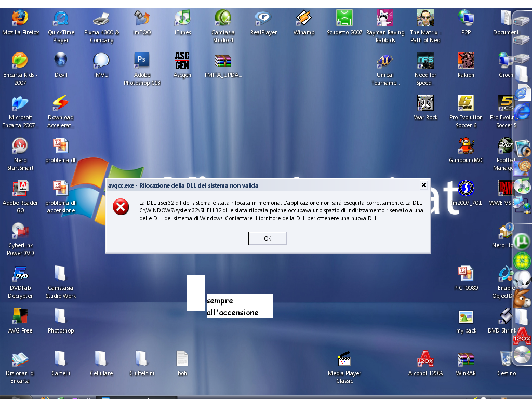Click OK in the avgcc.exe error dialog
Screen dimensions: 532x399
(x=268, y=238)
